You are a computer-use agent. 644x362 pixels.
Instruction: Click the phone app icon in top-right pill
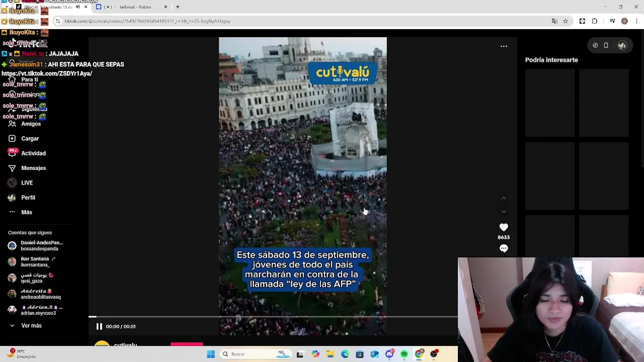tap(606, 45)
